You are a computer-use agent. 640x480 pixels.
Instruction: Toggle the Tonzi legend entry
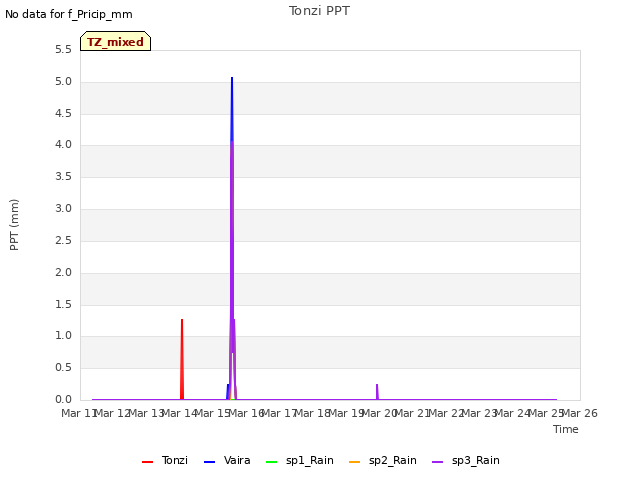click(x=165, y=460)
